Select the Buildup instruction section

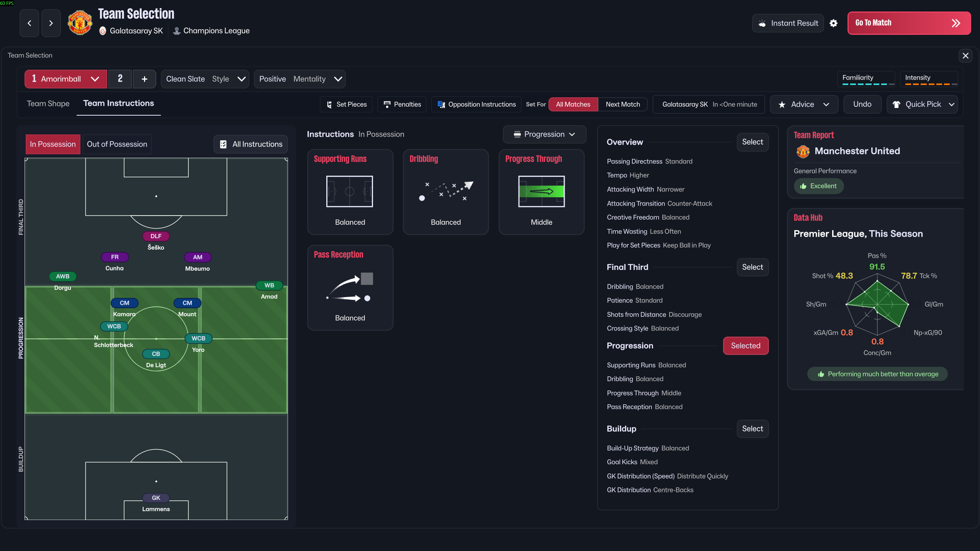[752, 428]
